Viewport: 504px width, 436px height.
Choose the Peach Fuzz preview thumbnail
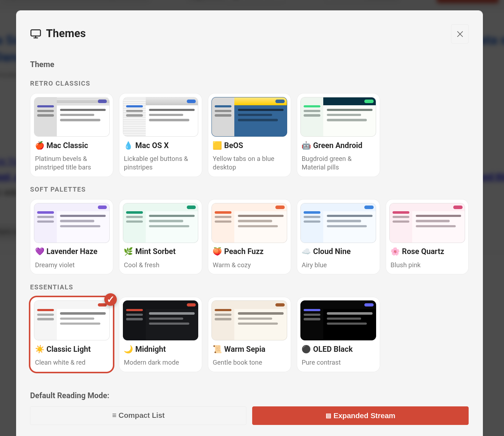tap(249, 223)
